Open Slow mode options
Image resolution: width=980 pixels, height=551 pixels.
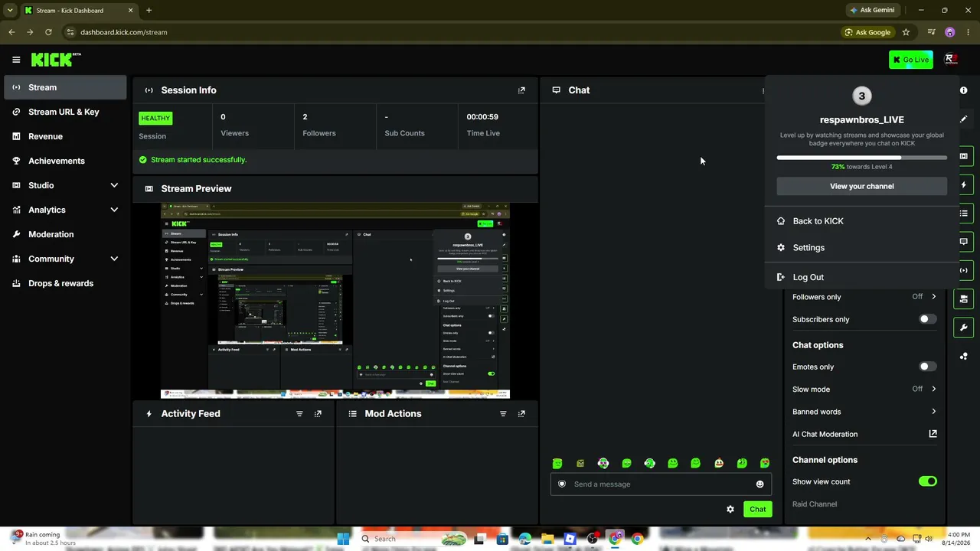coord(864,389)
